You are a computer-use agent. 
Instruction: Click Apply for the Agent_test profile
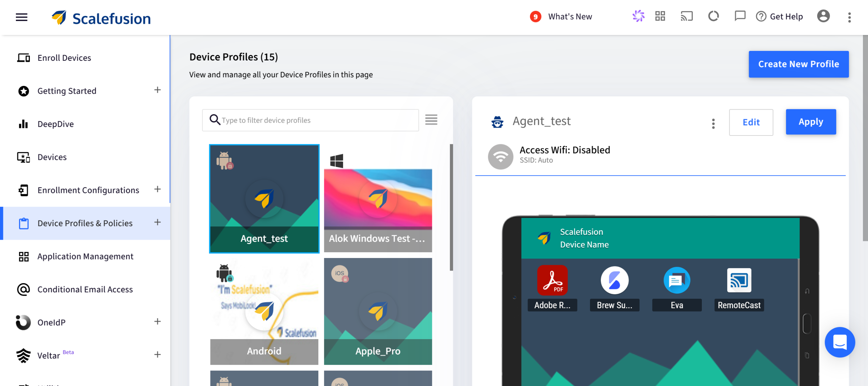point(811,122)
